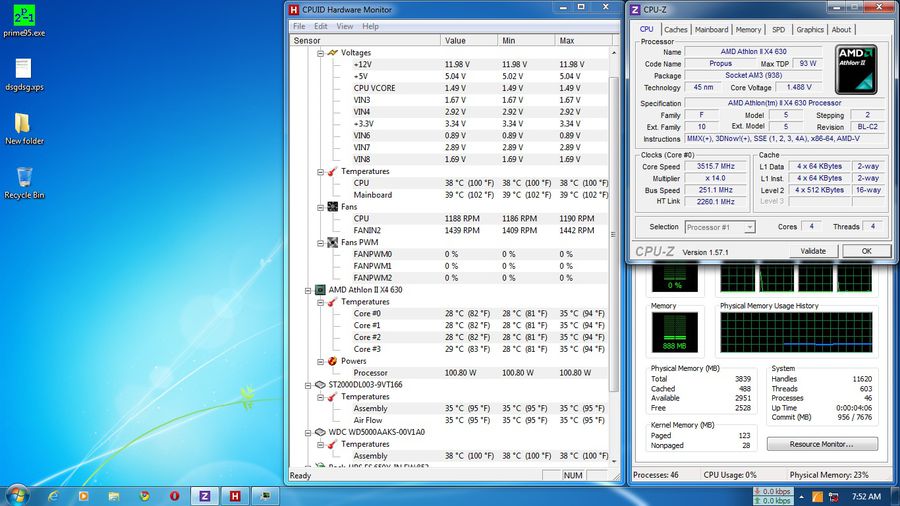Click the HWMonitor vertical scrollbar thumb
This screenshot has width=900, height=506.
point(614,234)
